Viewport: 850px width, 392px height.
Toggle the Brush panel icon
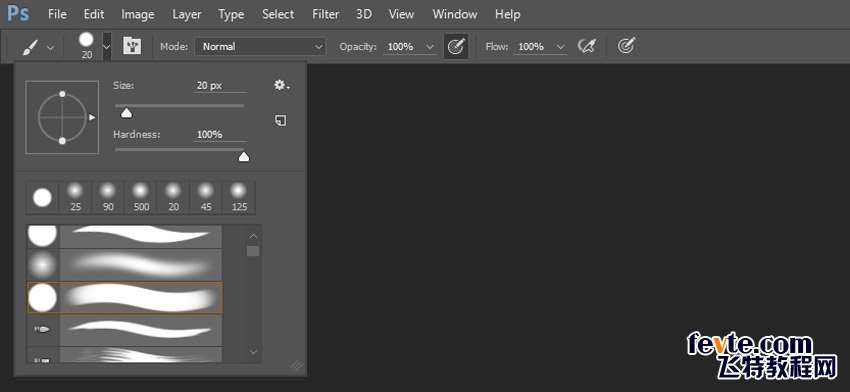click(132, 46)
